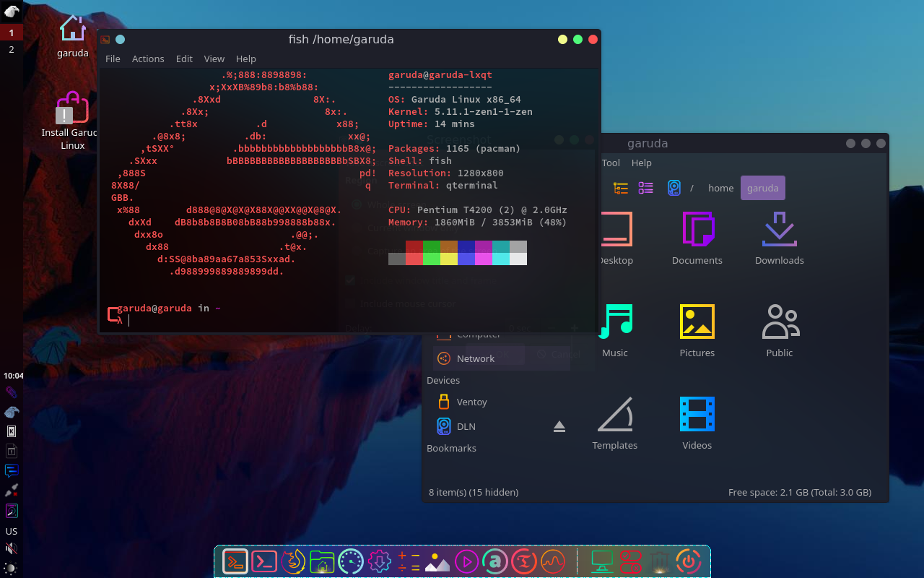Switch file manager to detailed list view icon
This screenshot has width=924, height=578.
click(646, 188)
